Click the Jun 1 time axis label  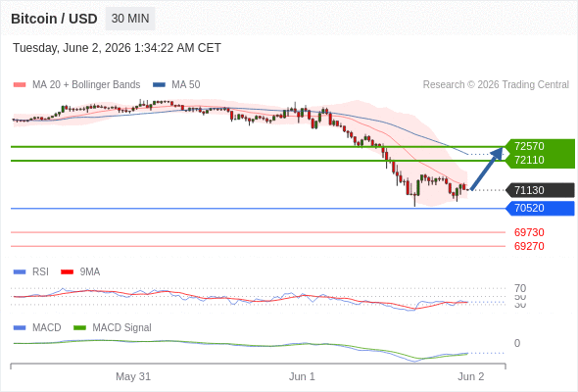pyautogui.click(x=302, y=376)
